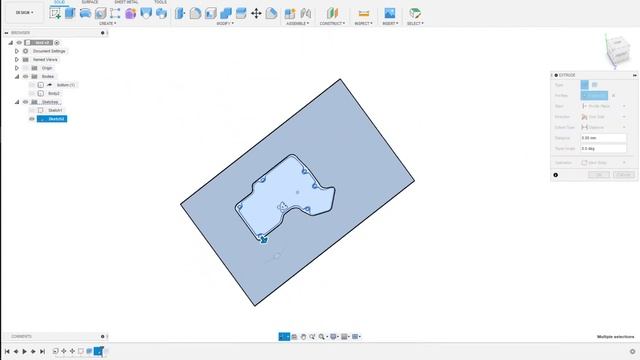Switch to the Sheet Metal tab
The image size is (640, 360).
pyautogui.click(x=126, y=2)
